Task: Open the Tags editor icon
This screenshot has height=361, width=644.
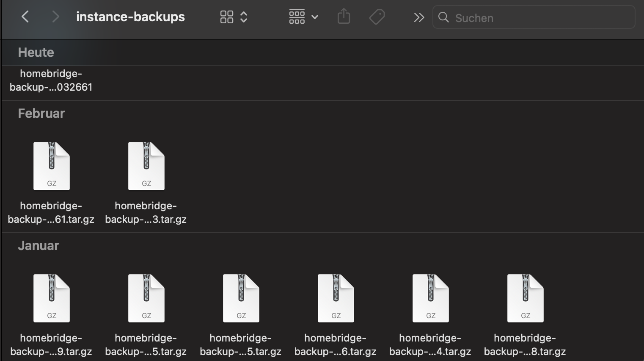Action: point(377,17)
